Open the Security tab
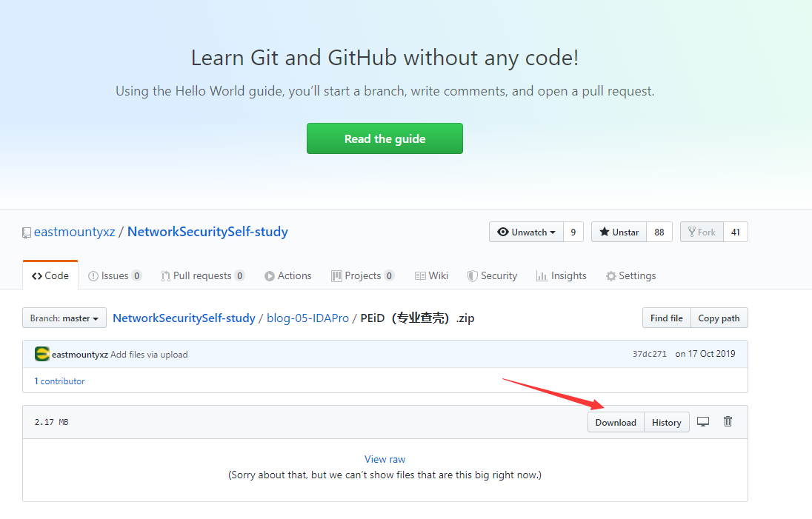Viewport: 812px width, 519px height. pyautogui.click(x=492, y=276)
